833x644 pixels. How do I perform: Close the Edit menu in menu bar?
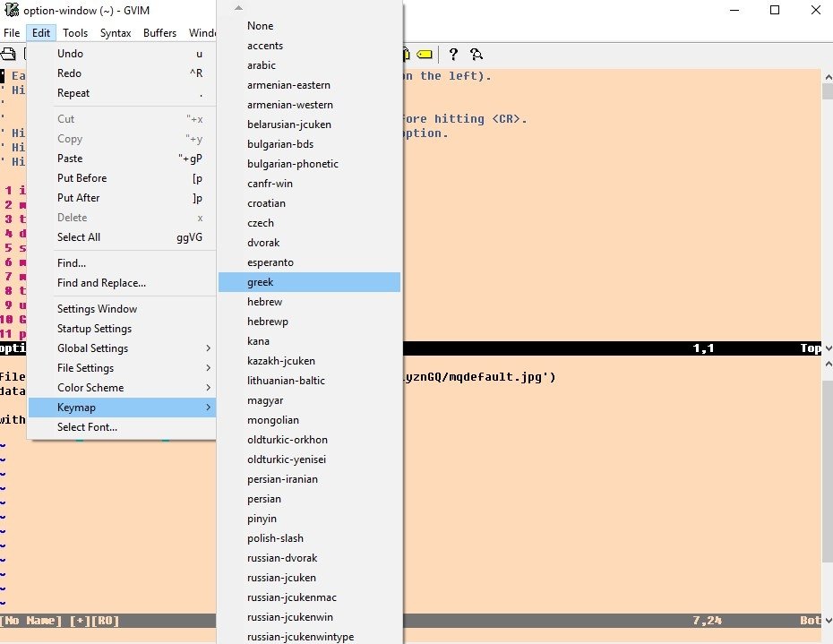click(41, 33)
